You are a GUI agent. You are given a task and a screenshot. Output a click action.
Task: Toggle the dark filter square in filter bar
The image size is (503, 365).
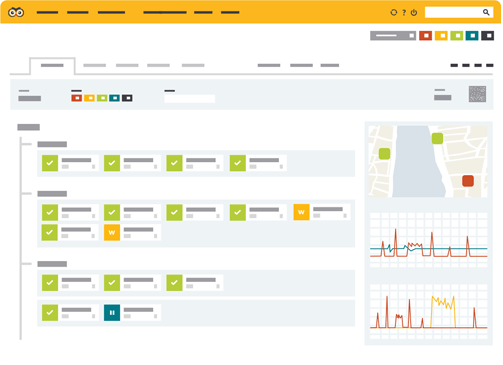pos(127,98)
